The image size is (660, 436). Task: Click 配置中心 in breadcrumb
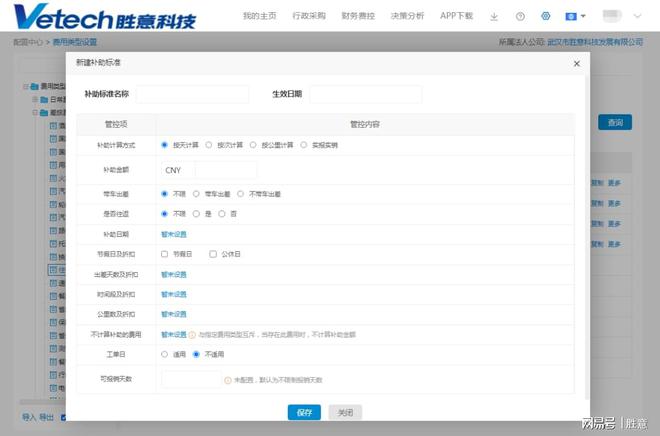28,42
